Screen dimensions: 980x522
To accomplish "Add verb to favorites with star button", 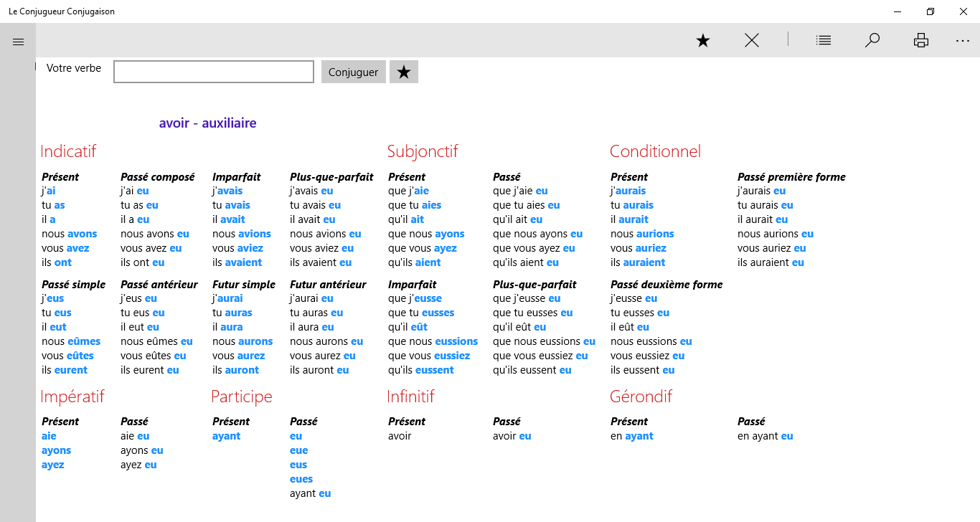I will (x=404, y=72).
